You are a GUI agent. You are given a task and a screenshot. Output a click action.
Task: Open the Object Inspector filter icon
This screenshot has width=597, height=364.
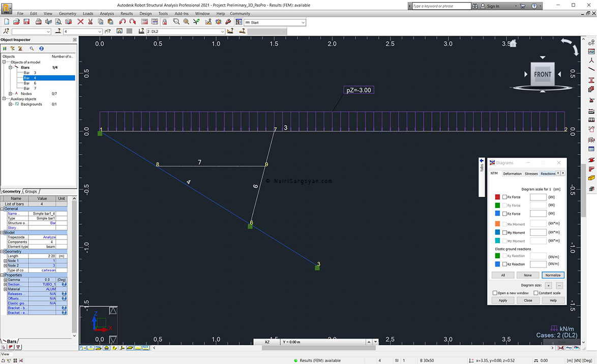[x=13, y=49]
